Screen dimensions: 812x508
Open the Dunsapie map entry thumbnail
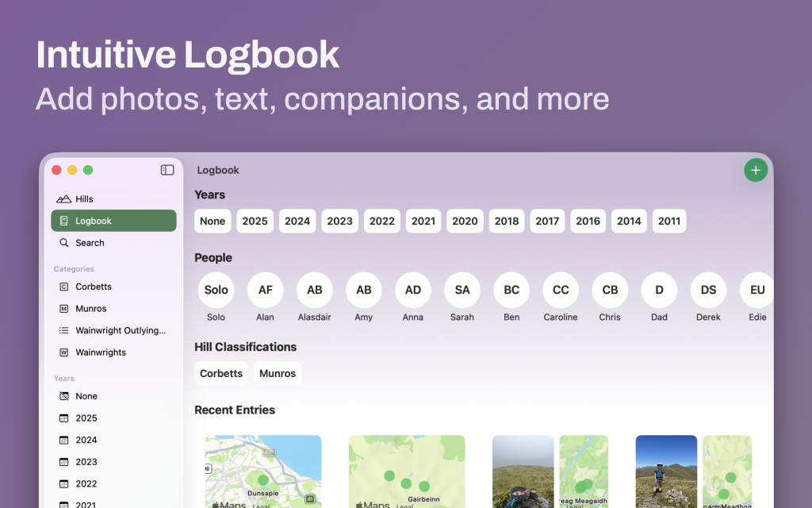tap(263, 471)
